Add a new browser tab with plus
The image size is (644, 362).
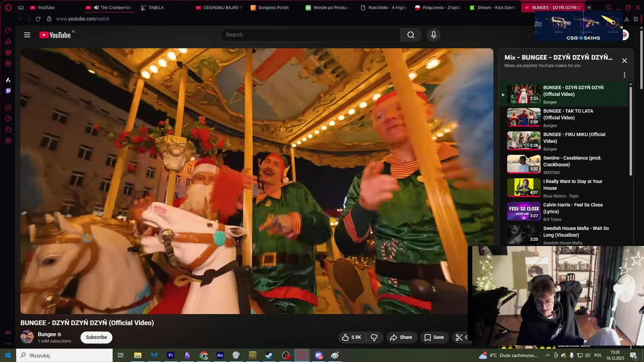pos(589,8)
